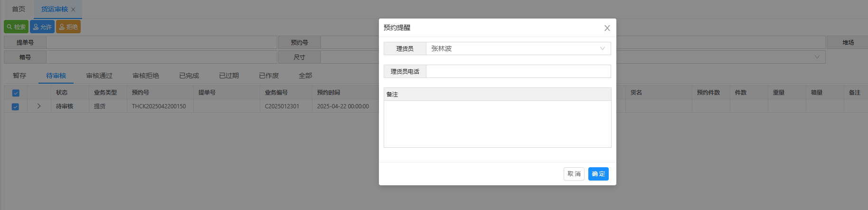This screenshot has height=210, width=868.
Task: Click 取消 to cancel the dialog
Action: pos(574,174)
